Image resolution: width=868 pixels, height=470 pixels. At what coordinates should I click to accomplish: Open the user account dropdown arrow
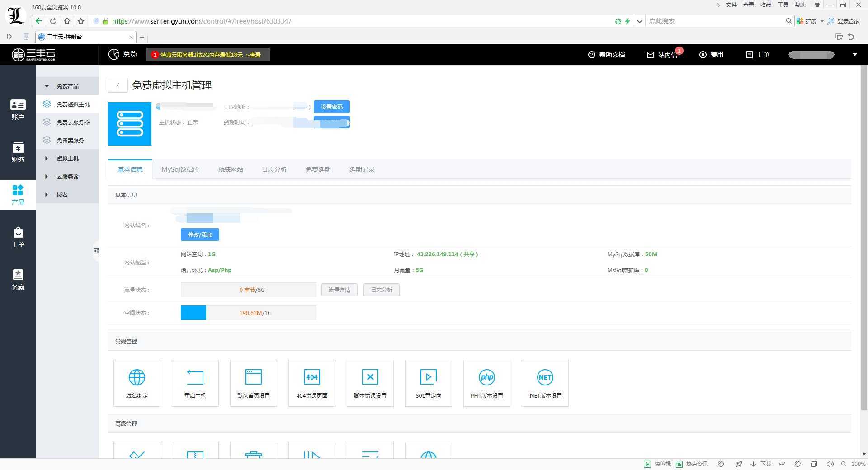[x=854, y=55]
